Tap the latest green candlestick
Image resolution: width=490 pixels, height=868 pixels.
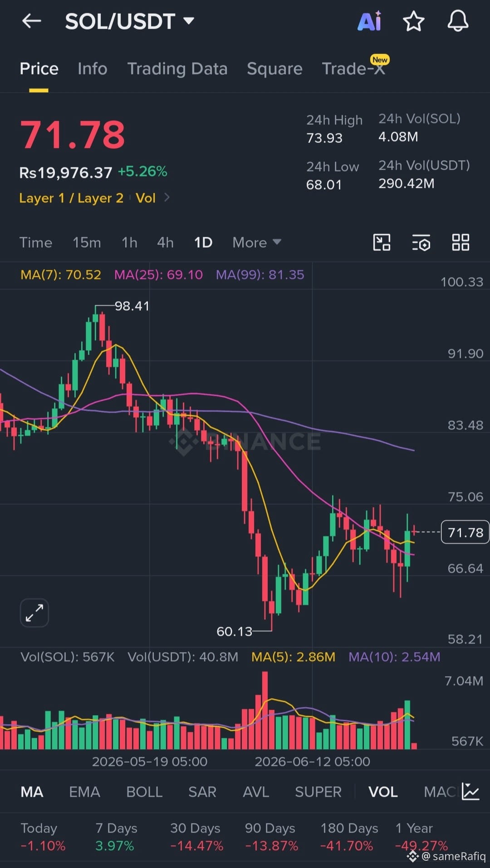407,548
